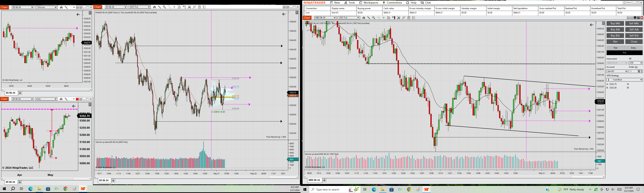This screenshot has height=193, width=644.
Task: Click the Rev button in Chart Trader
Action: tap(615, 42)
